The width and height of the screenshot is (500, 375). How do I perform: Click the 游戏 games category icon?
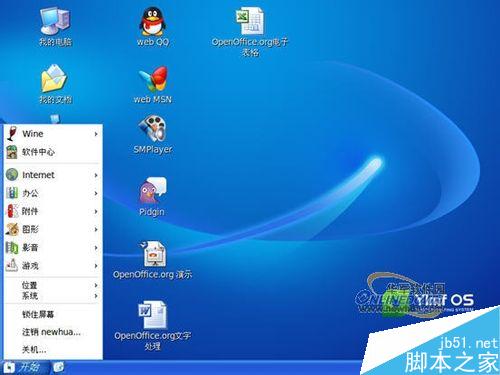pyautogui.click(x=12, y=265)
